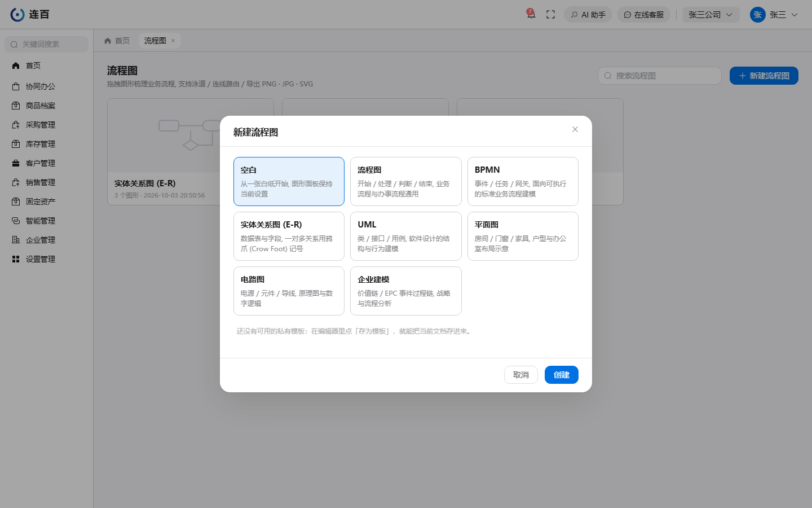812x508 pixels.
Task: Expand the 张三公司 company dropdown
Action: click(710, 15)
